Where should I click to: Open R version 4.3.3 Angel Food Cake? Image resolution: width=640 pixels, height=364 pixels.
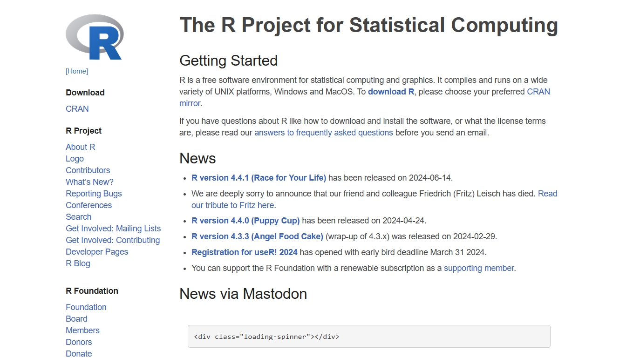pyautogui.click(x=258, y=236)
